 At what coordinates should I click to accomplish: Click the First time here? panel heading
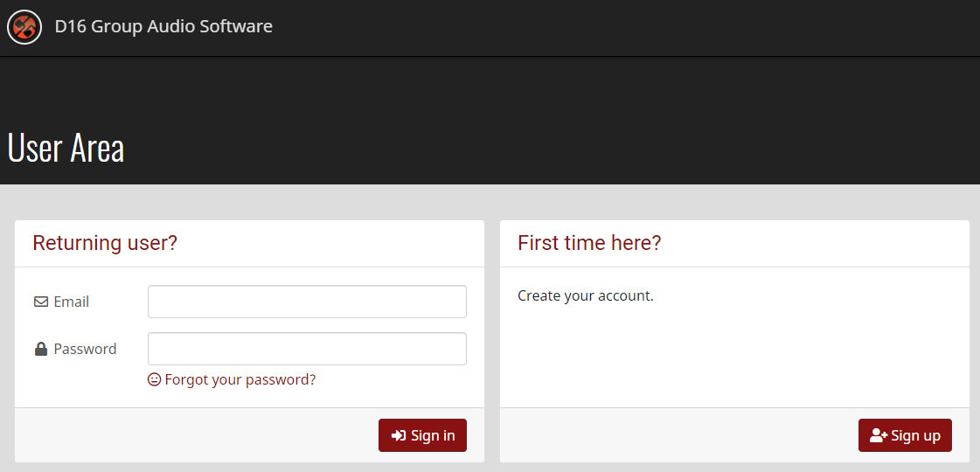coord(589,243)
